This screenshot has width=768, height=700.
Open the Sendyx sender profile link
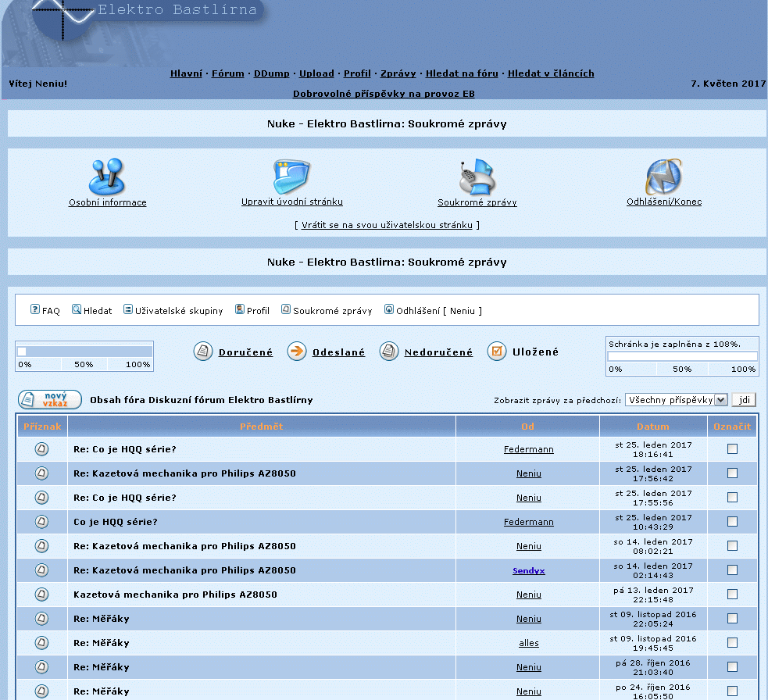click(528, 570)
